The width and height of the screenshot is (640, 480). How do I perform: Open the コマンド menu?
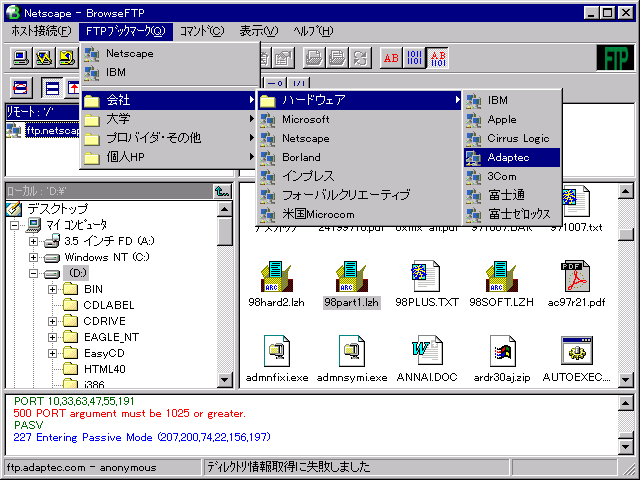(x=202, y=31)
